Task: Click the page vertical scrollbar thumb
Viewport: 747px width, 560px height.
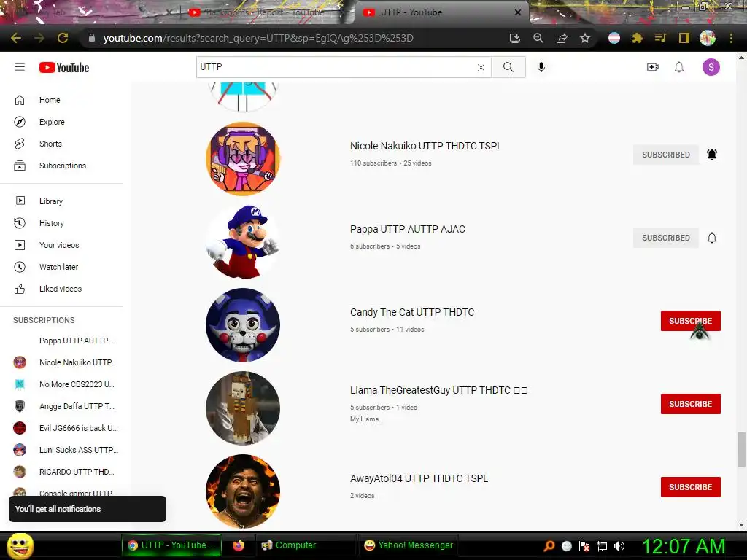Action: click(741, 450)
